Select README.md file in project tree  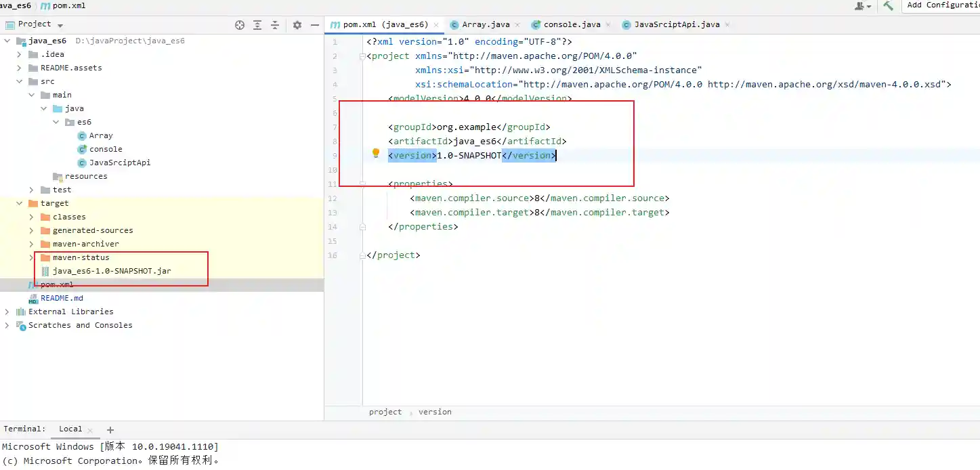[62, 298]
